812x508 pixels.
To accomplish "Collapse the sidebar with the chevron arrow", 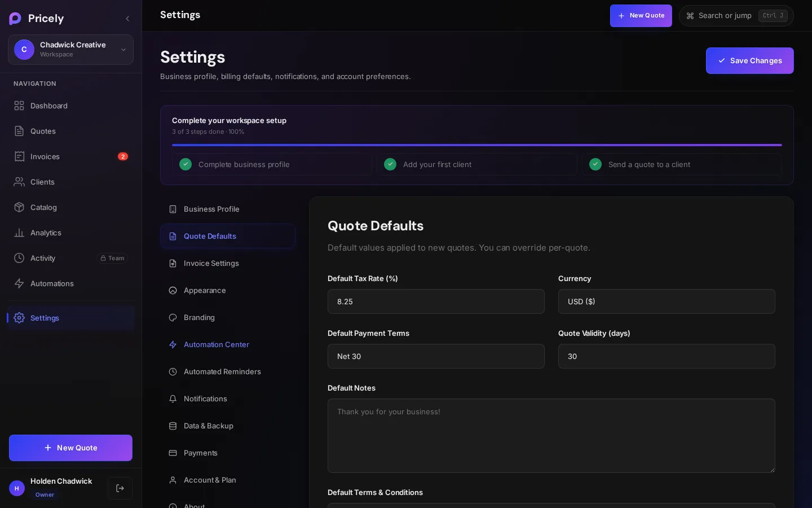I will [x=127, y=19].
